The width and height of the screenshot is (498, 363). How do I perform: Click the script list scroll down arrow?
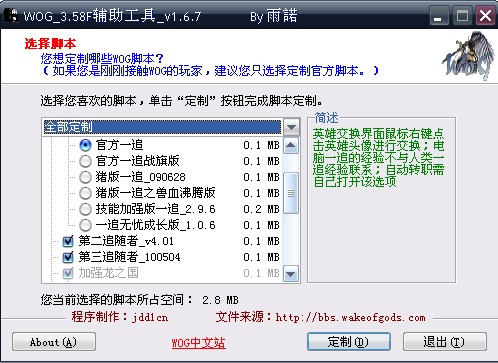291,274
